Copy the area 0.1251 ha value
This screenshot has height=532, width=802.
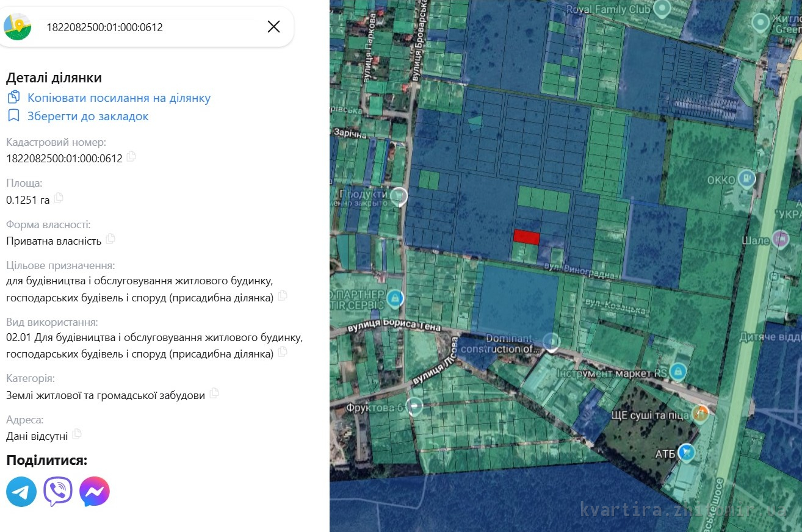[x=59, y=198]
